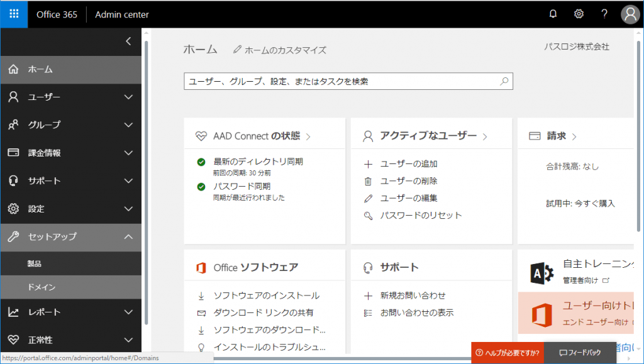This screenshot has width=644, height=364.
Task: Open the settings gear in top bar
Action: 579,14
